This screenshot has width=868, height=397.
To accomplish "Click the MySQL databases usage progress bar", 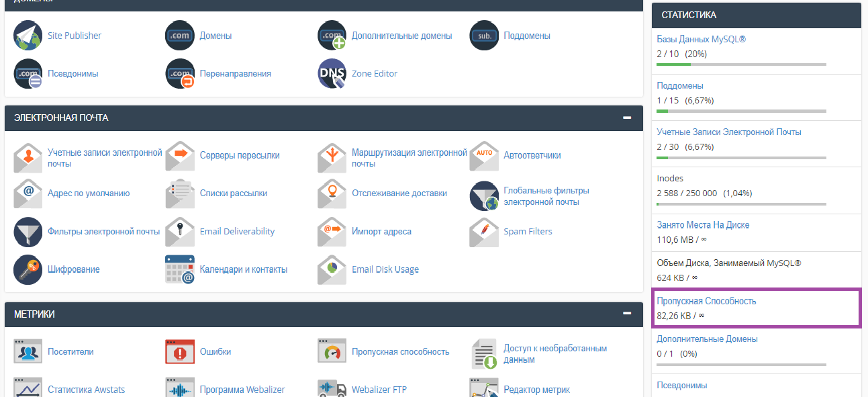I will coord(741,64).
